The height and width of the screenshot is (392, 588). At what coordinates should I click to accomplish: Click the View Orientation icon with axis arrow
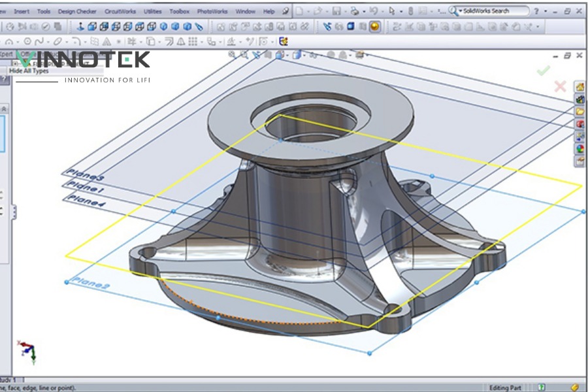[80, 26]
